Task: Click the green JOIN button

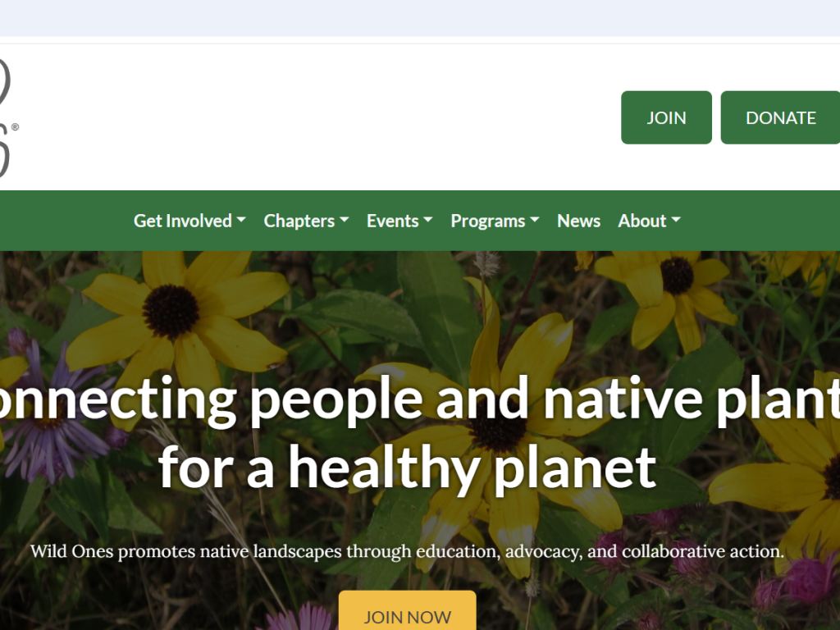Action: (x=666, y=117)
